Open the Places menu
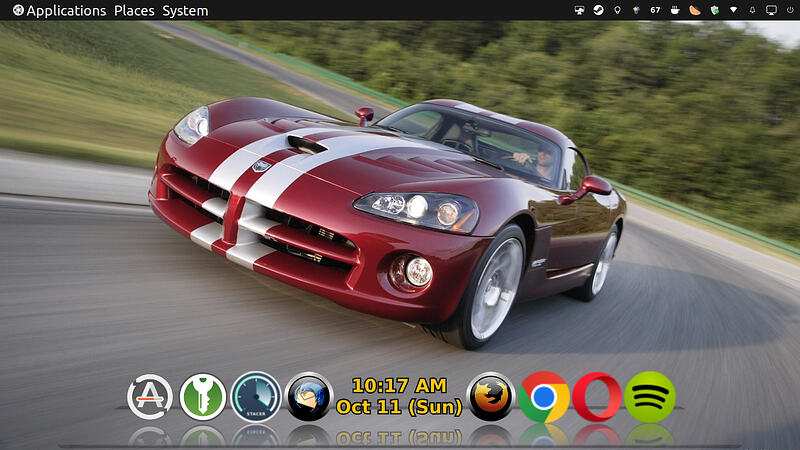 134,11
